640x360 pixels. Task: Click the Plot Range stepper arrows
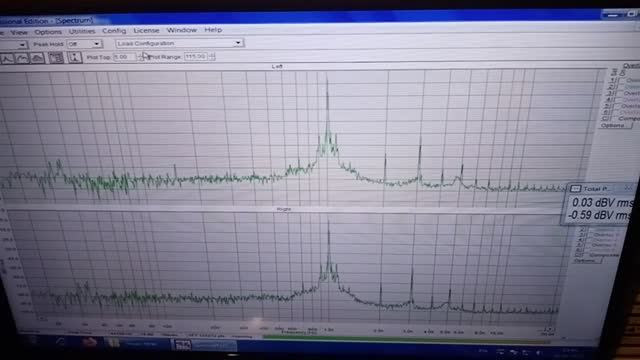[x=211, y=56]
